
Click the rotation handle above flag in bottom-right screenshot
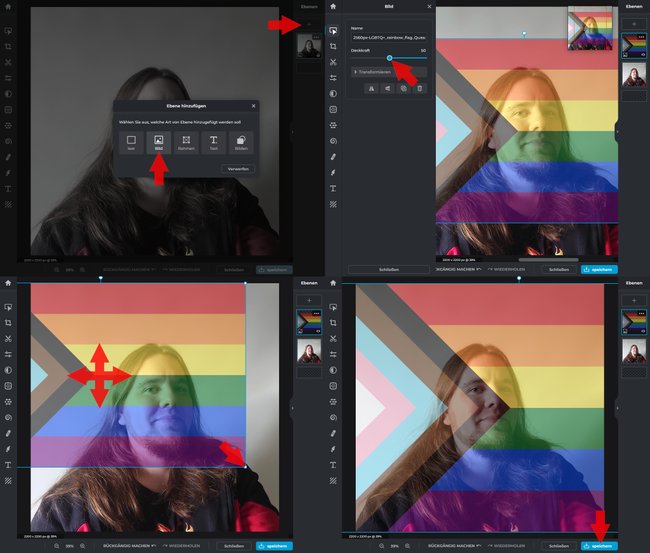pos(519,279)
